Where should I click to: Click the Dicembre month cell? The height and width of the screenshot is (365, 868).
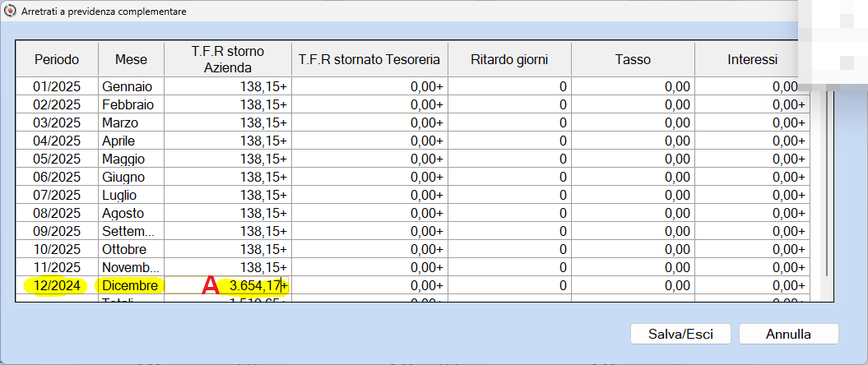[x=131, y=285]
